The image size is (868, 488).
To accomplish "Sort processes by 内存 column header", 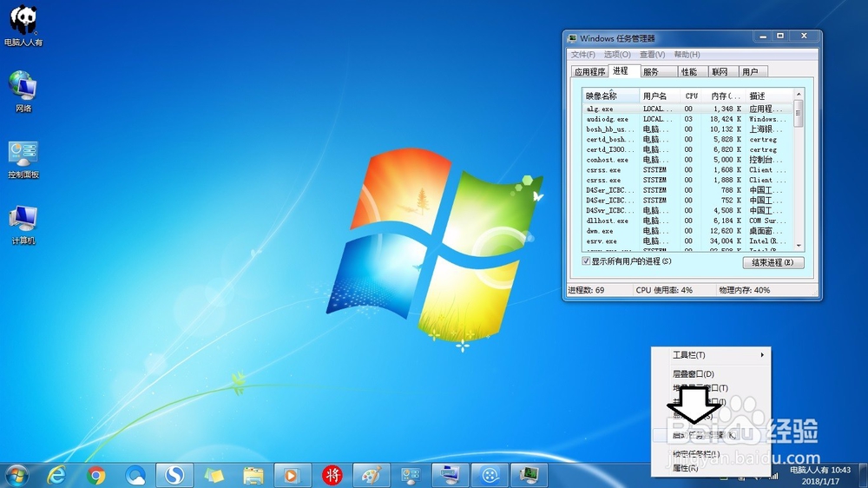I will point(725,96).
